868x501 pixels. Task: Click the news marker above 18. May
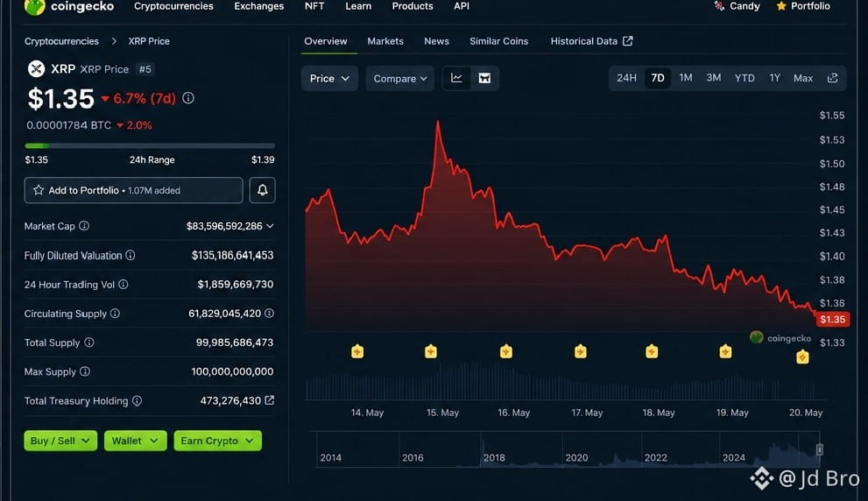(652, 351)
